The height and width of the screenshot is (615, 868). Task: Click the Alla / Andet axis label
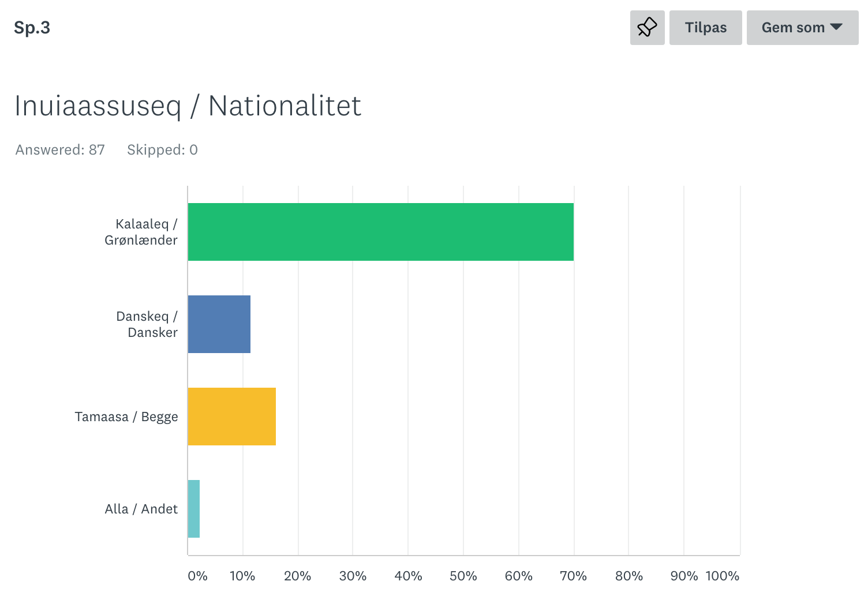[141, 509]
